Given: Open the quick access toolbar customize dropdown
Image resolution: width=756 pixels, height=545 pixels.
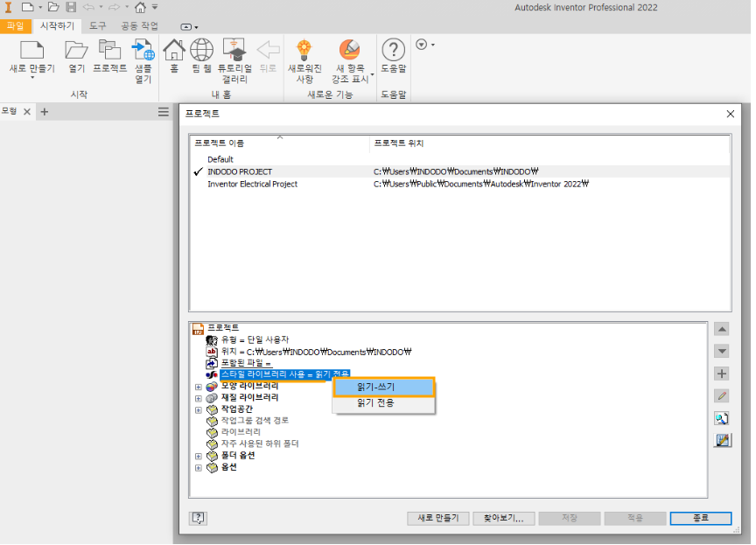Looking at the screenshot, I should (155, 7).
